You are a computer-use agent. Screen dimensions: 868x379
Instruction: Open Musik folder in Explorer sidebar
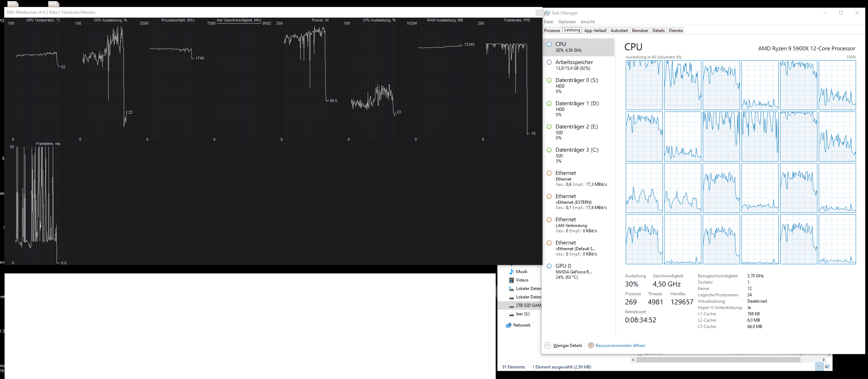522,272
